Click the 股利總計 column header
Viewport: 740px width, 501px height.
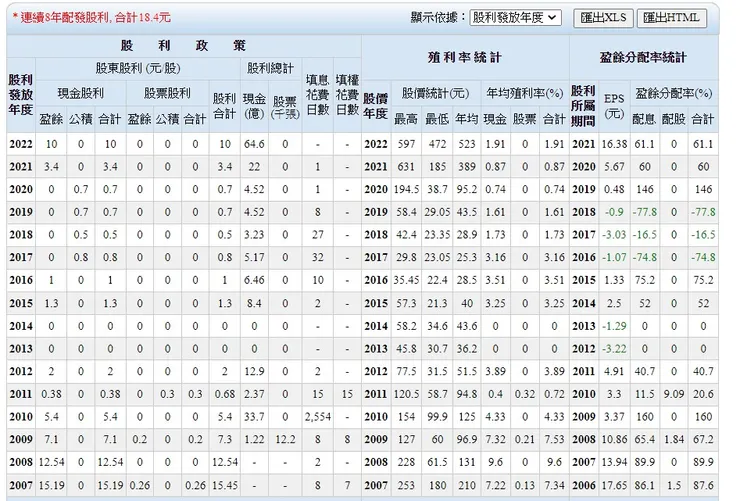click(270, 68)
